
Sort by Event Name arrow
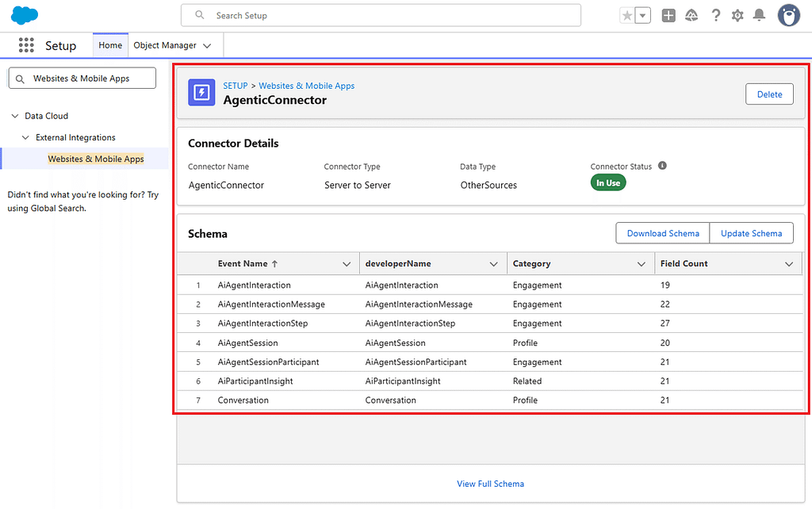[275, 263]
